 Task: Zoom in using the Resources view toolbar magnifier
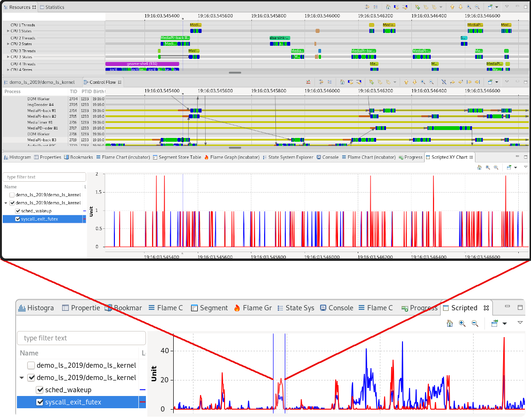coord(469,7)
